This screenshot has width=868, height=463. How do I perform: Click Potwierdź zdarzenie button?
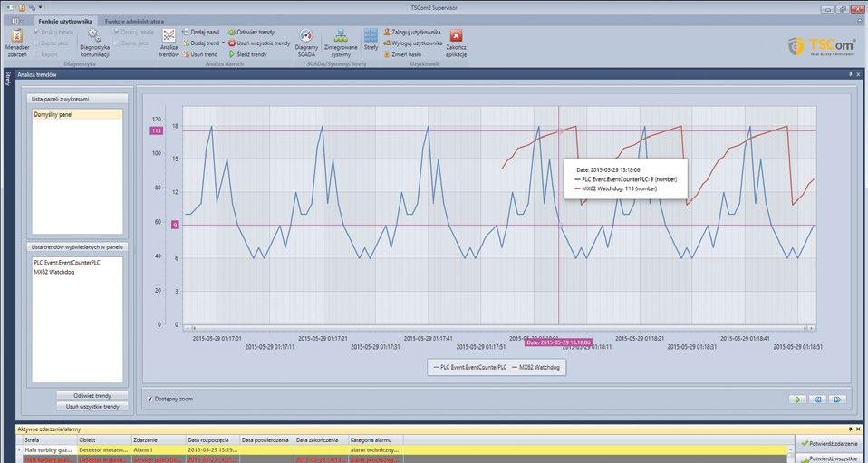(x=829, y=444)
